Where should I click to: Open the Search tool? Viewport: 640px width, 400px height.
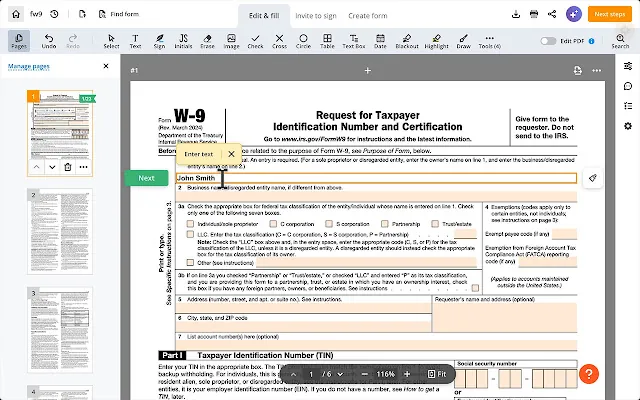(x=620, y=41)
